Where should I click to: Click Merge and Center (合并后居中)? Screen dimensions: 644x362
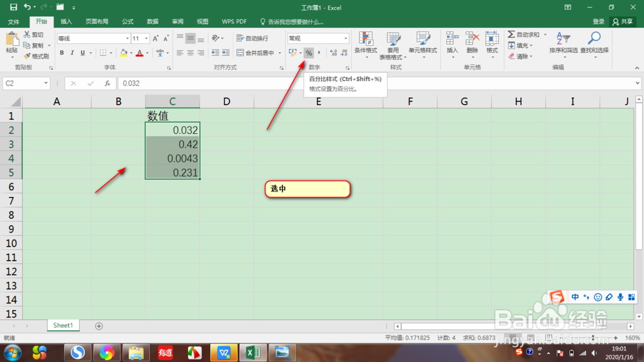click(256, 53)
